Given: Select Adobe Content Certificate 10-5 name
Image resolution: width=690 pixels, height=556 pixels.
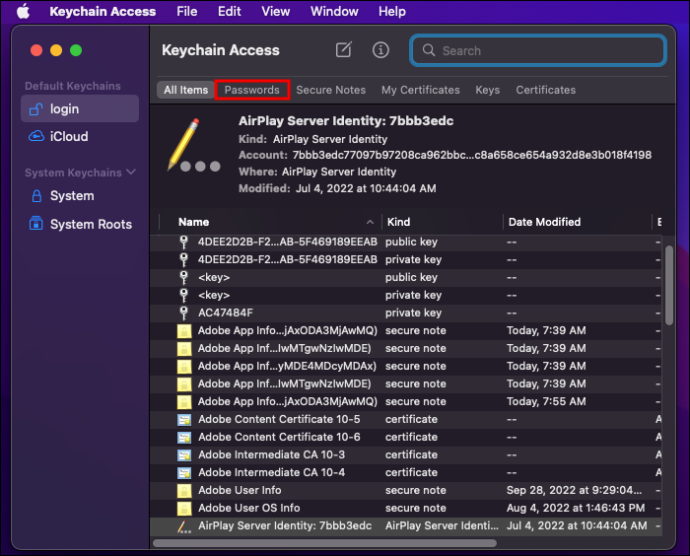Looking at the screenshot, I should point(279,419).
